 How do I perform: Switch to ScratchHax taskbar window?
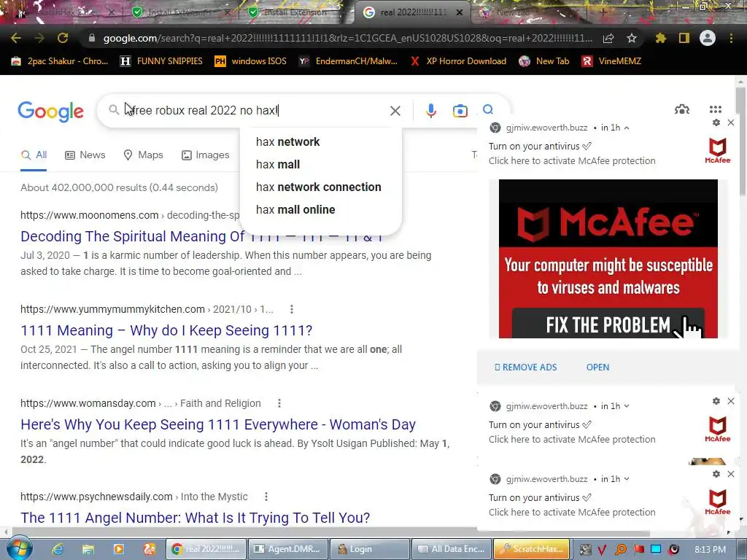532,549
